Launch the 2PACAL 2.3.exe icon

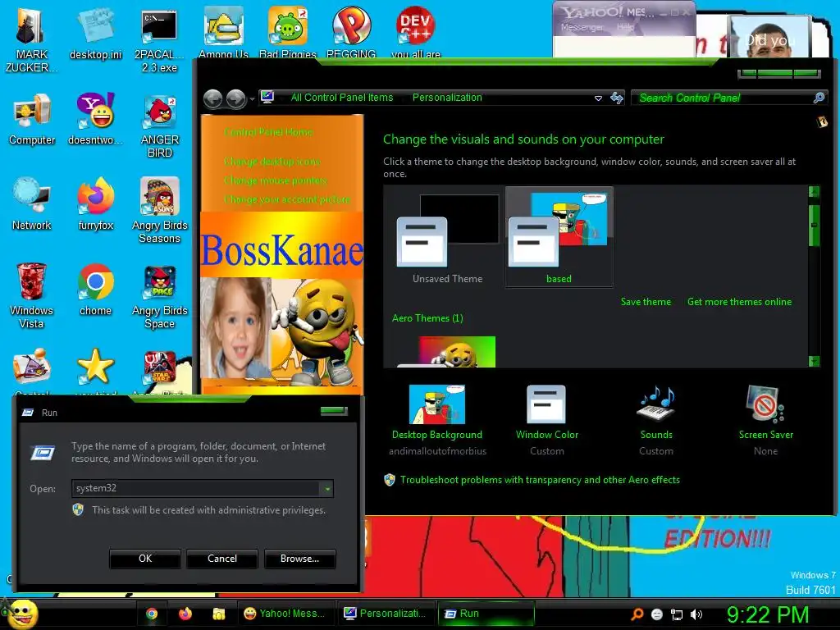[159, 40]
